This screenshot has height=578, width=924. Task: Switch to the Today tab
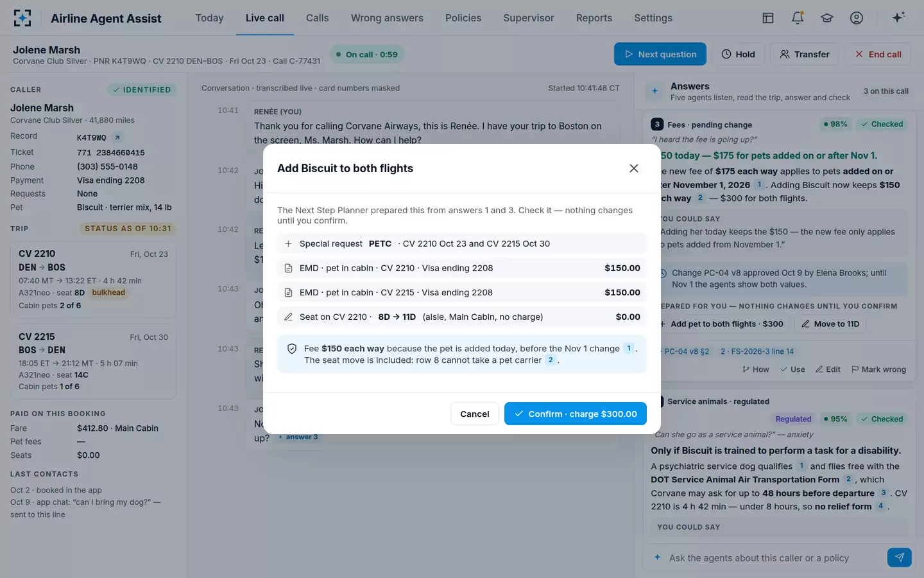tap(210, 18)
